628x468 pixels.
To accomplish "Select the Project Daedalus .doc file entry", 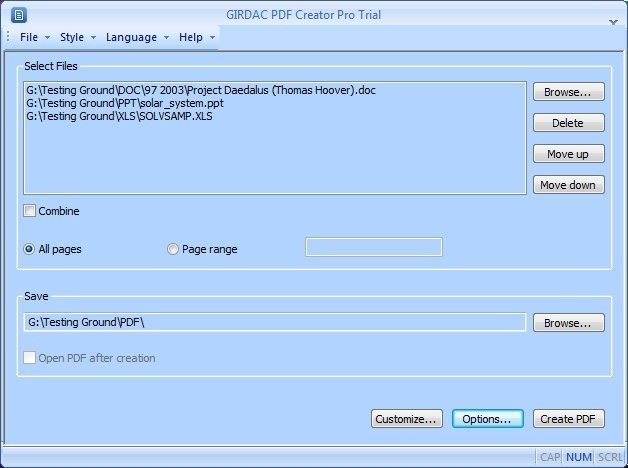I will coord(201,90).
